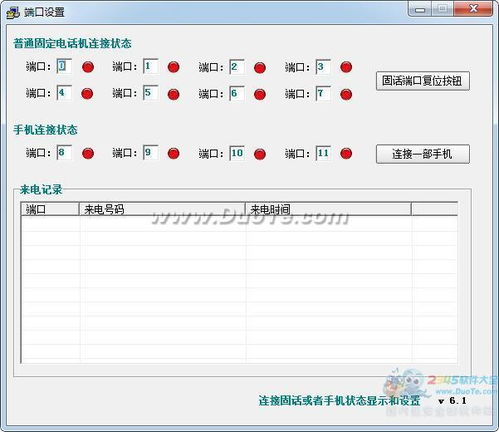Focus the port 9 input box
This screenshot has height=432, width=499.
(x=150, y=153)
